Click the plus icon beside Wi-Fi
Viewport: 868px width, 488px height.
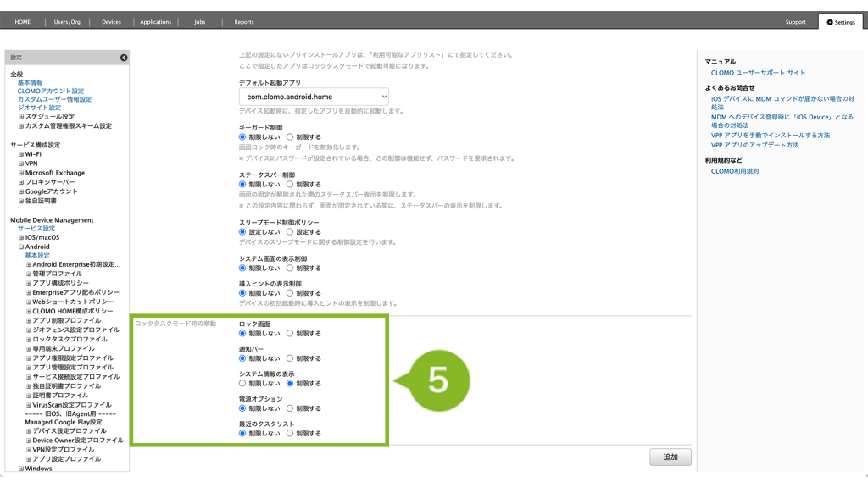(21, 155)
